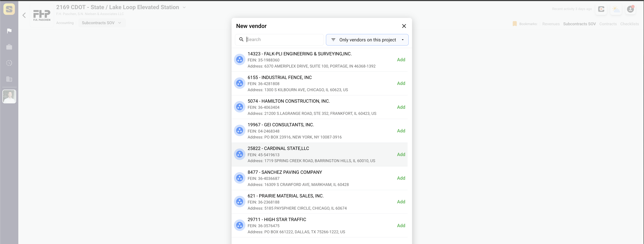The image size is (644, 244).
Task: Open the Subcontracts SOV breadcrumb dropdown
Action: click(102, 23)
